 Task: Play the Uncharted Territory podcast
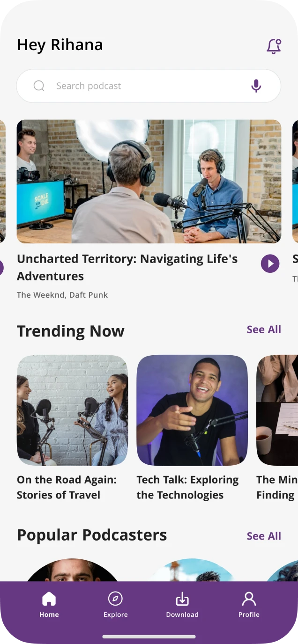pos(270,263)
